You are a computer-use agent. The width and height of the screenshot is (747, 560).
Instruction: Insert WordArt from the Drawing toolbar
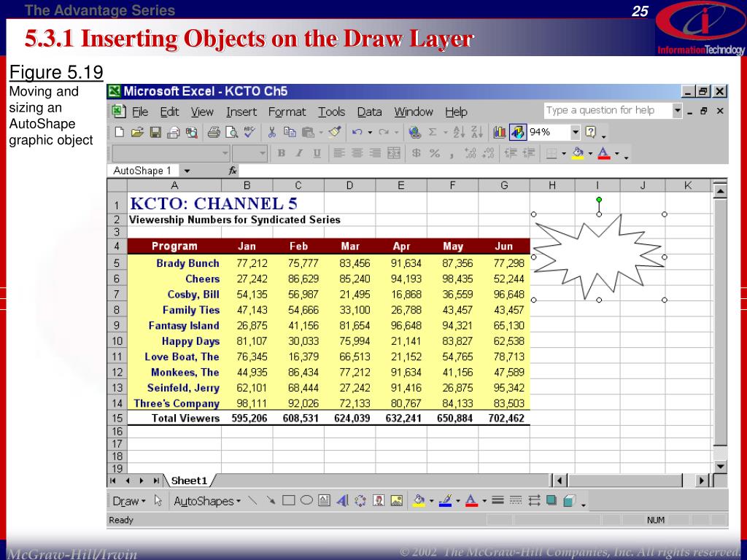[x=342, y=500]
